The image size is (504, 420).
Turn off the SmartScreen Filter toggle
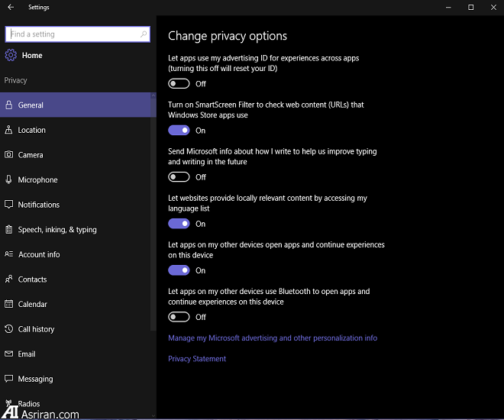(179, 131)
